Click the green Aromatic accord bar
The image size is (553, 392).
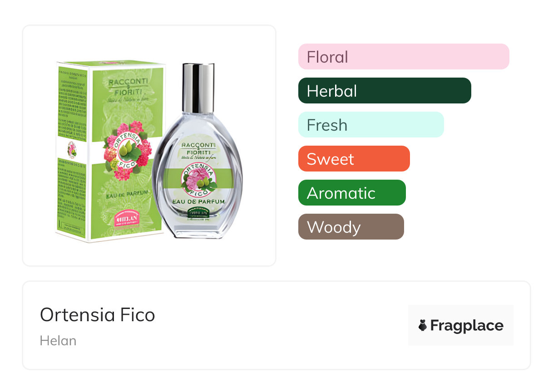coord(352,193)
